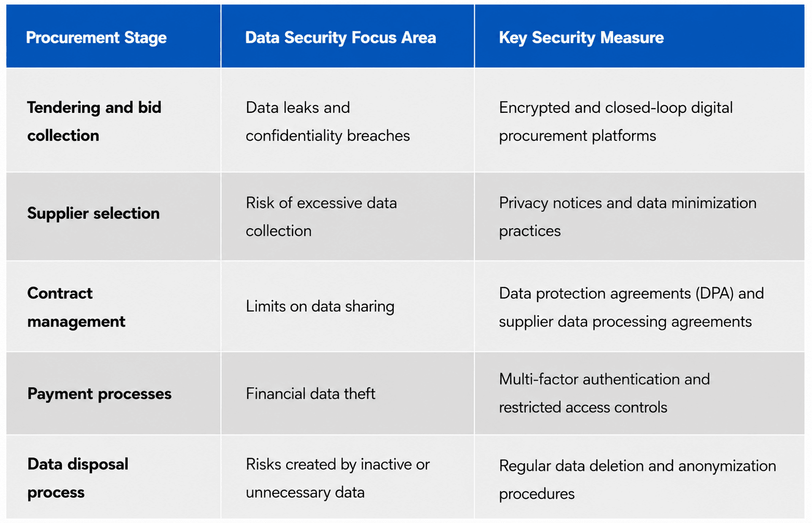Viewport: 812px width, 523px height.
Task: Select the Contract management row label
Action: click(x=76, y=307)
